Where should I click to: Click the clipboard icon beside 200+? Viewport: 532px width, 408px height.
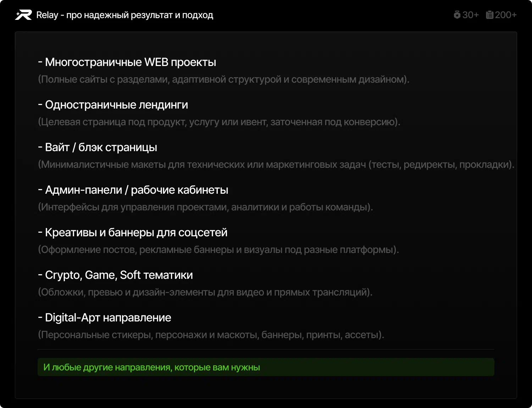(489, 15)
